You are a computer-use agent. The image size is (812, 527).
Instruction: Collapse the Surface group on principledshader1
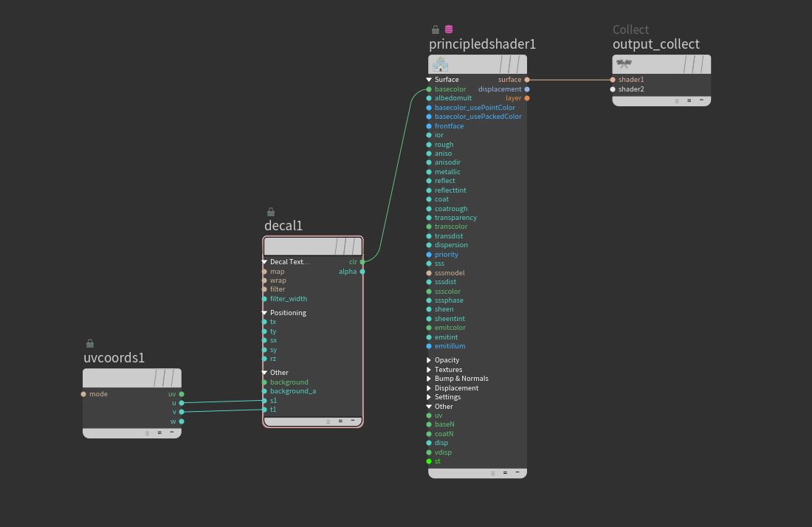click(x=429, y=80)
